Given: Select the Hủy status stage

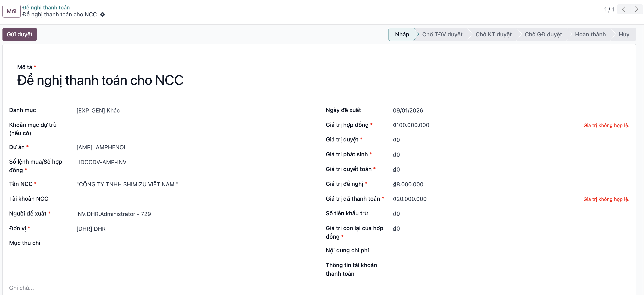Looking at the screenshot, I should click(x=624, y=34).
